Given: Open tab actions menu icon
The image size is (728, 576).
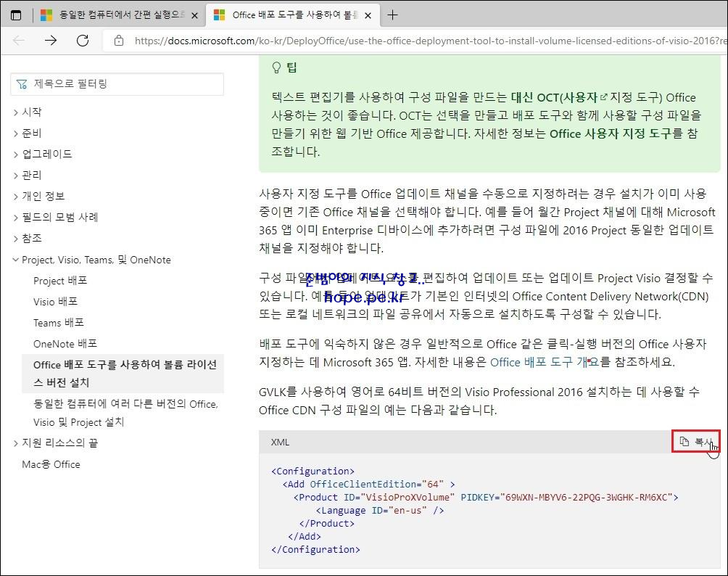Looking at the screenshot, I should (16, 15).
